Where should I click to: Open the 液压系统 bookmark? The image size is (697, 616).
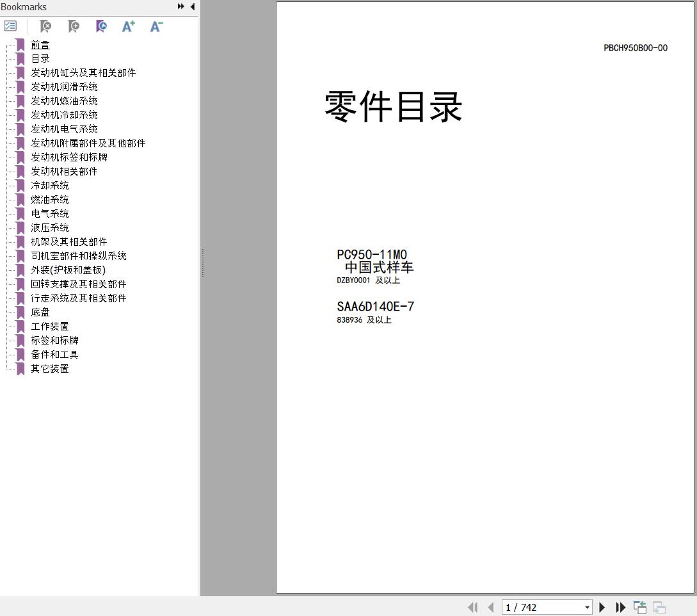[x=50, y=228]
